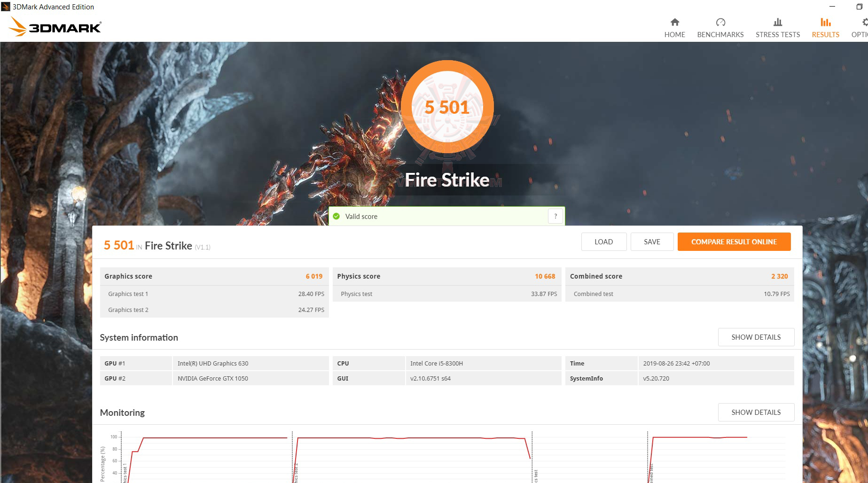Viewport: 868px width, 483px height.
Task: Click the Home house icon
Action: pyautogui.click(x=674, y=22)
